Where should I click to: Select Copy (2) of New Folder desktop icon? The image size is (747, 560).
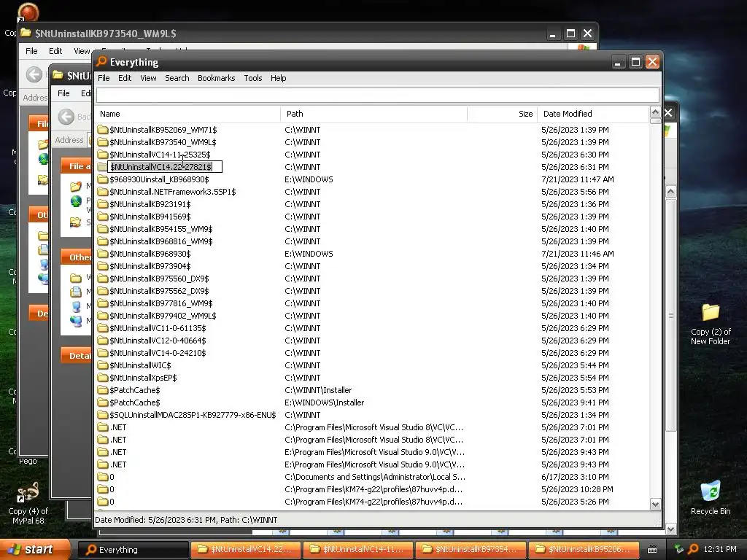(x=711, y=324)
